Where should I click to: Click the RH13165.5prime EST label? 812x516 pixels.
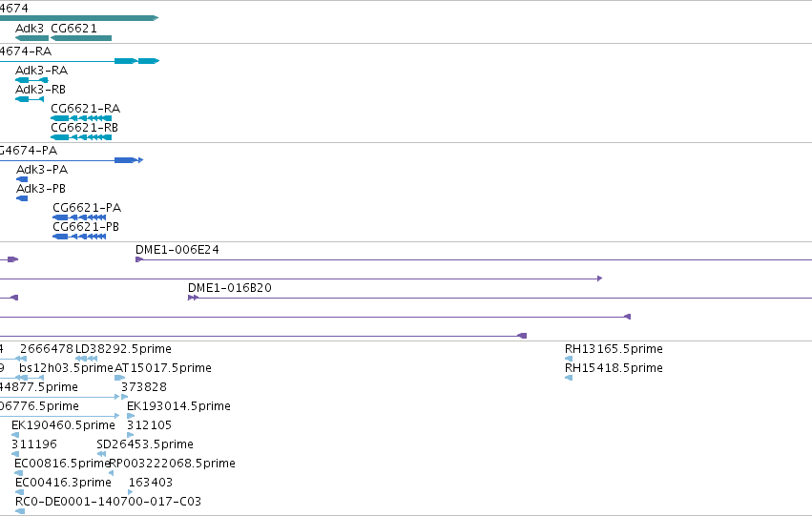tap(614, 349)
